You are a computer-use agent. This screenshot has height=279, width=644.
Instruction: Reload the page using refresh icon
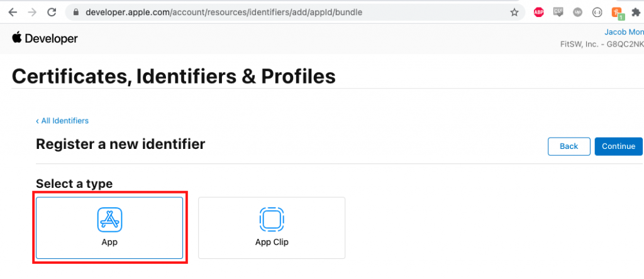(52, 13)
